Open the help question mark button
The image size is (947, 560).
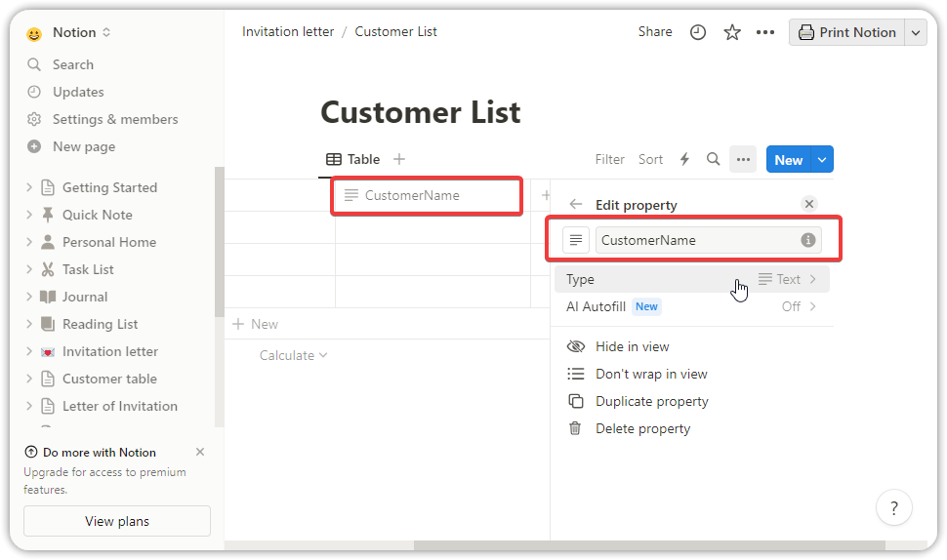tap(894, 508)
